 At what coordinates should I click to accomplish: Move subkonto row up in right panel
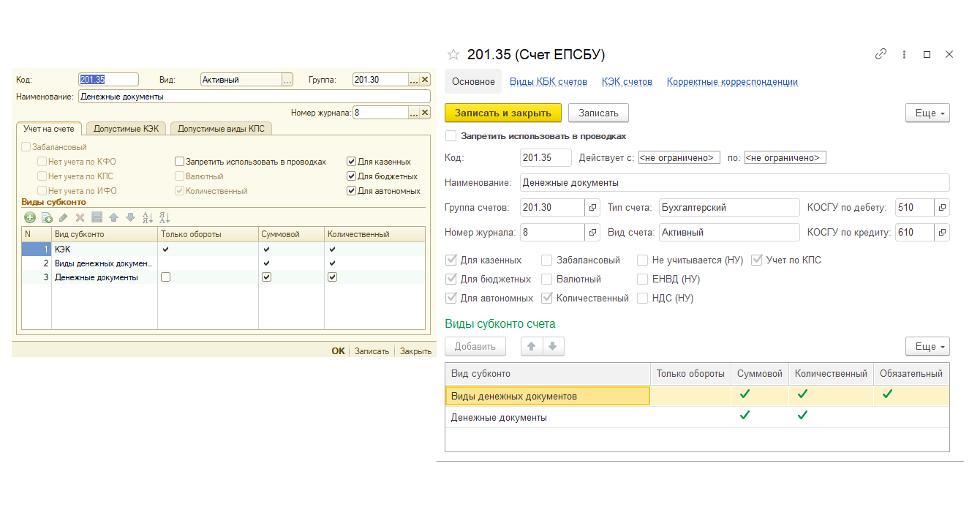[531, 347]
